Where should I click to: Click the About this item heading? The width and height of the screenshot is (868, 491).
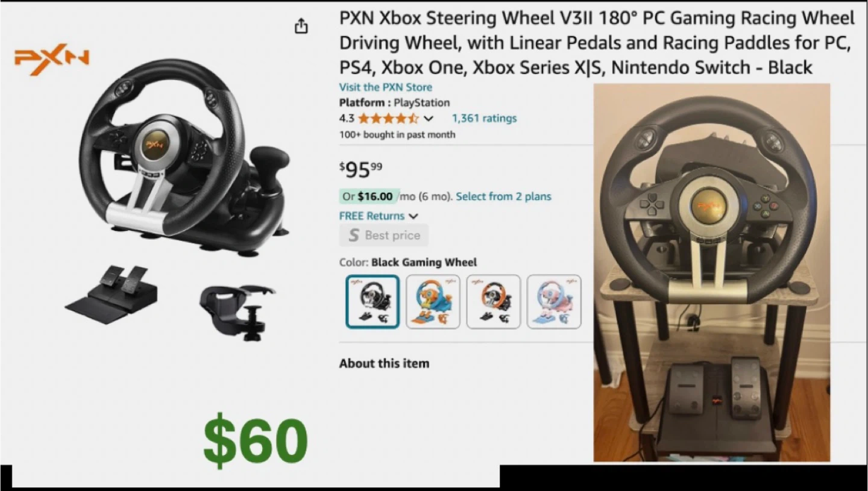(x=384, y=363)
